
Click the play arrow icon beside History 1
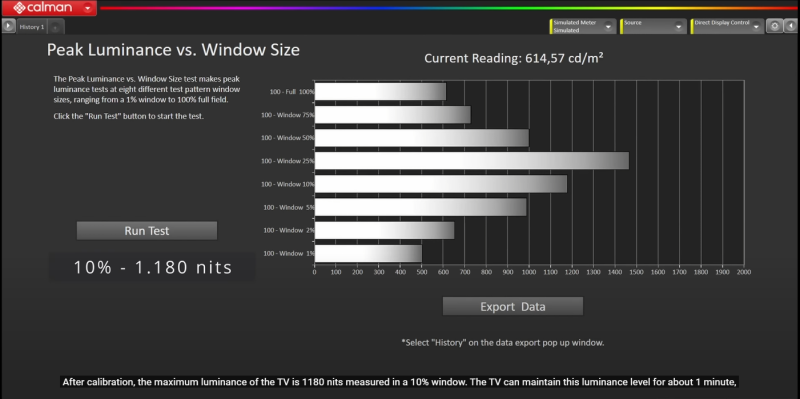coord(8,26)
